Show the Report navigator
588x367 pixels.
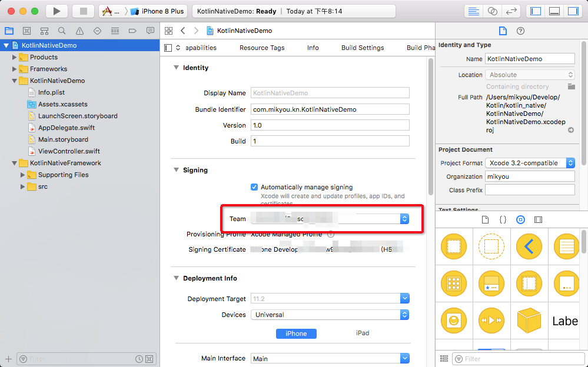coord(150,31)
